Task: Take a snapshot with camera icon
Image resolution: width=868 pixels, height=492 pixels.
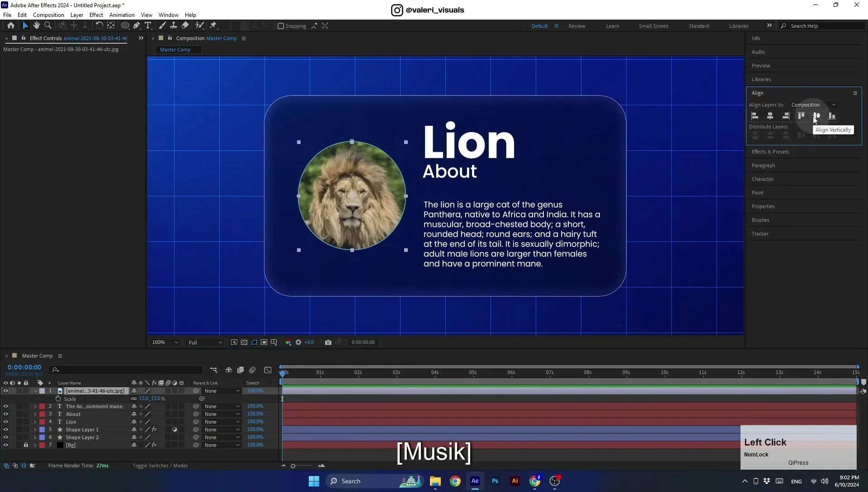Action: 328,342
